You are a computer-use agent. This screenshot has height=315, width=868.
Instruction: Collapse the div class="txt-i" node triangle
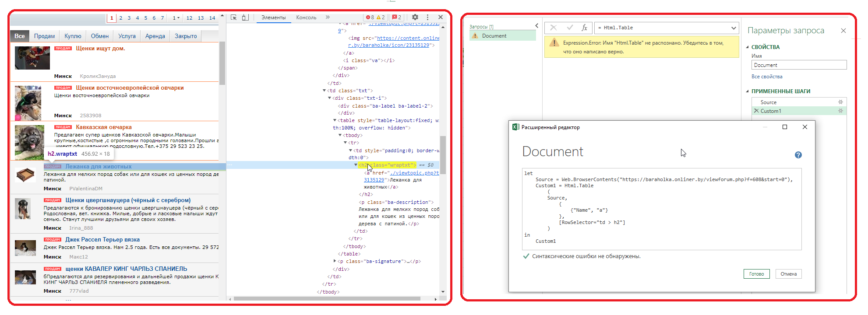pos(329,98)
